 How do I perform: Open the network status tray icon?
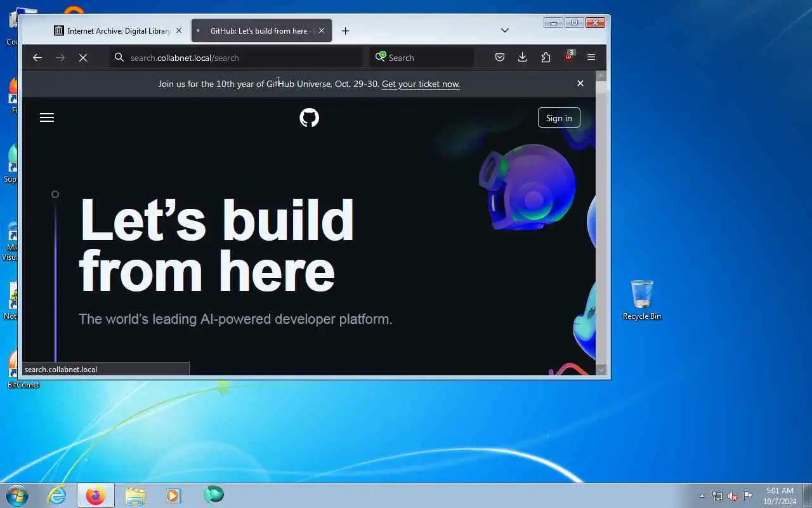tap(717, 496)
